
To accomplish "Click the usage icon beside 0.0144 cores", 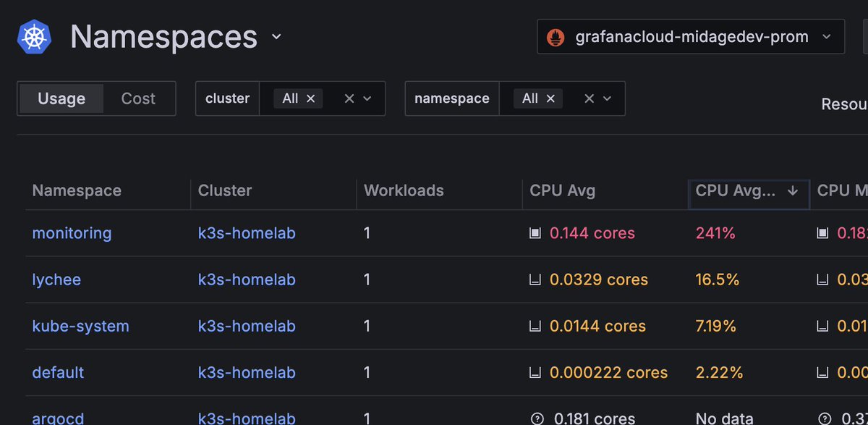I will [535, 326].
